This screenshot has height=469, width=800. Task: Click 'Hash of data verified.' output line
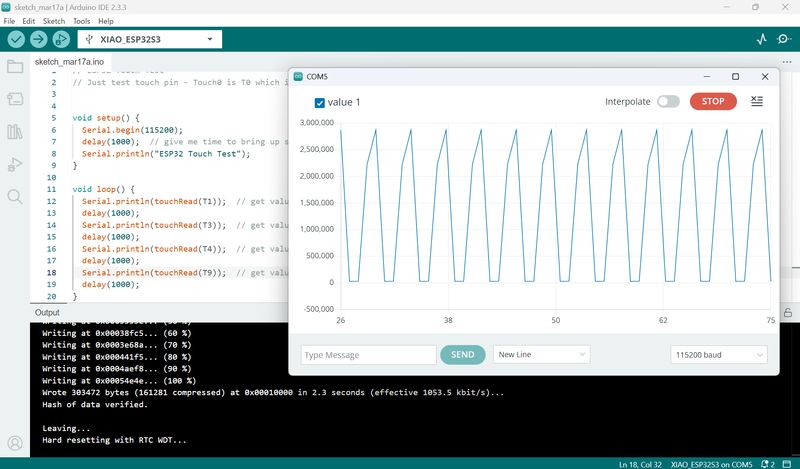pyautogui.click(x=95, y=404)
